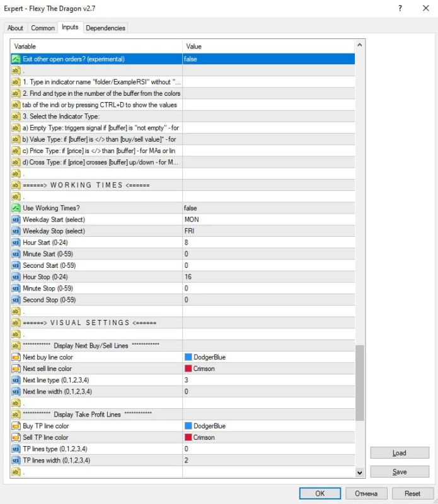The width and height of the screenshot is (438, 504).
Task: Switch to the Common tab
Action: pos(43,28)
